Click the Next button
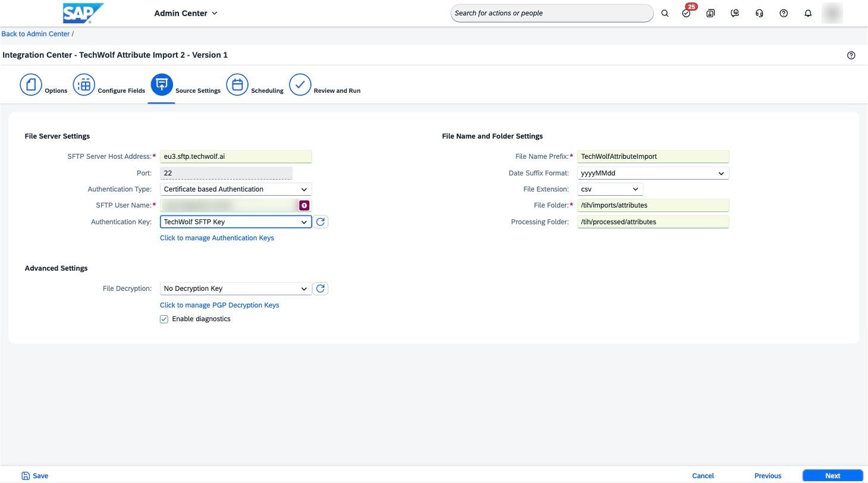 tap(833, 476)
